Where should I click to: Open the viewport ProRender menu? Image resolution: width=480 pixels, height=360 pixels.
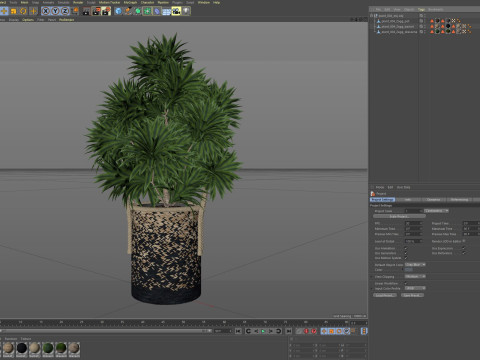67,20
